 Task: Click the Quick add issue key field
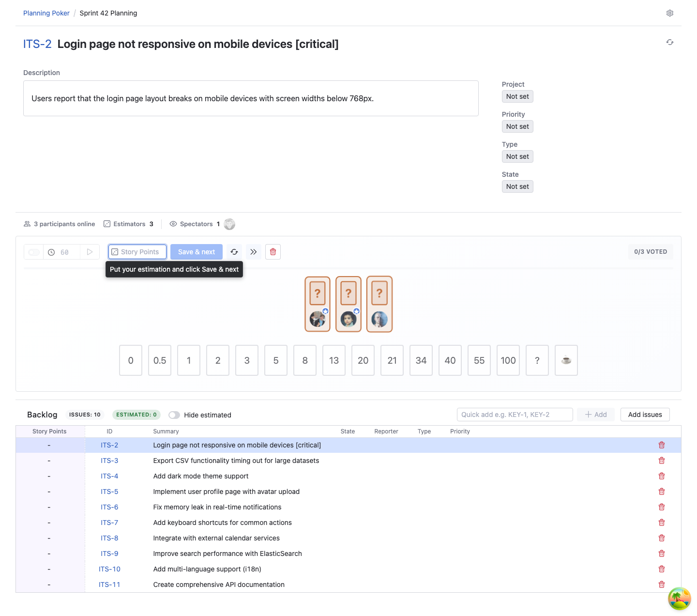pyautogui.click(x=515, y=415)
